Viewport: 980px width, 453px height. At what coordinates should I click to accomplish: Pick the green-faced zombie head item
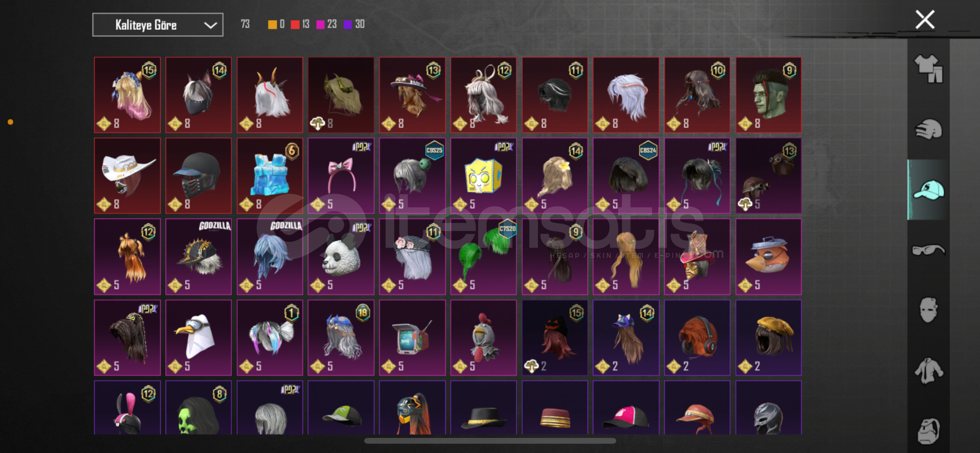tap(768, 95)
